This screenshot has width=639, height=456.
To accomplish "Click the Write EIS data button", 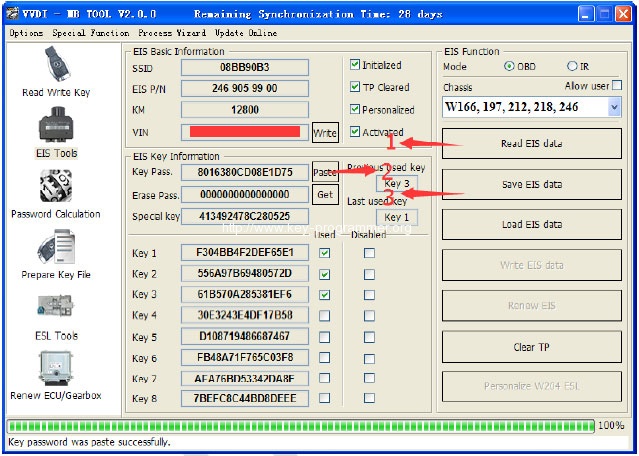I will pos(532,265).
